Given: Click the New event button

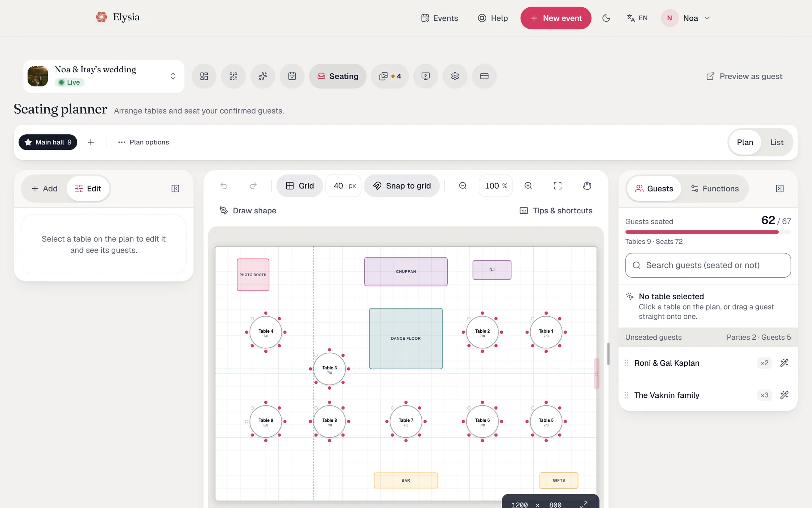Looking at the screenshot, I should click(x=556, y=18).
